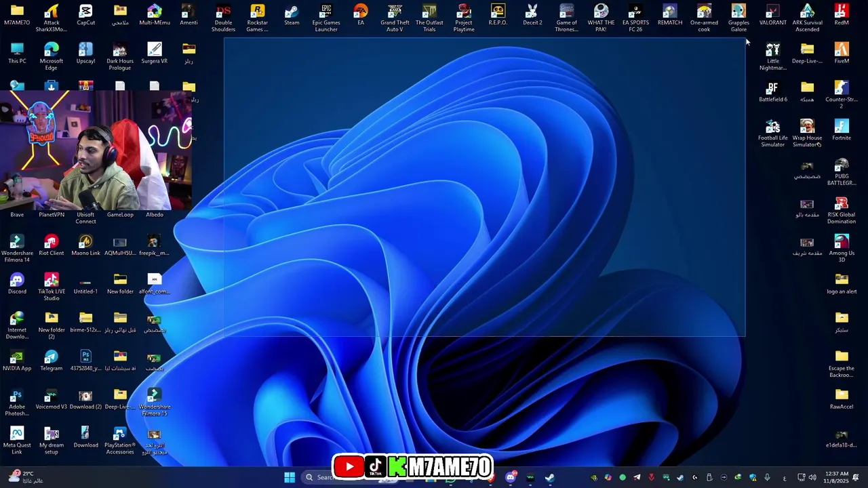Screen dimensions: 868x488
Task: Open Meta Quest Link shortcut
Action: pyautogui.click(x=17, y=441)
